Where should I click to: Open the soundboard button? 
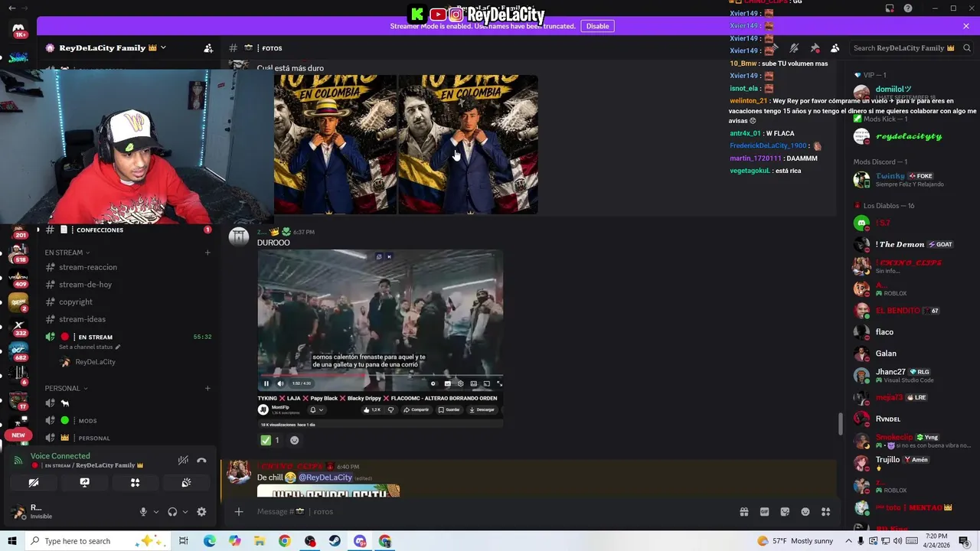click(186, 483)
